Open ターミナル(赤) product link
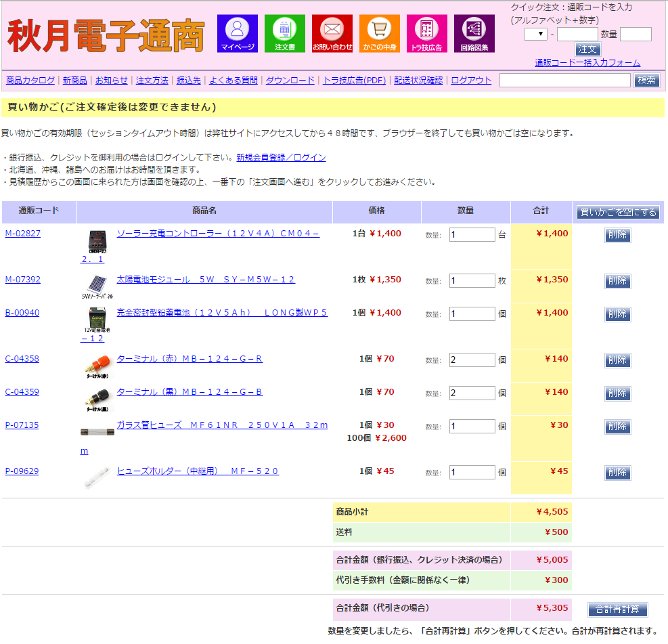 (190, 359)
